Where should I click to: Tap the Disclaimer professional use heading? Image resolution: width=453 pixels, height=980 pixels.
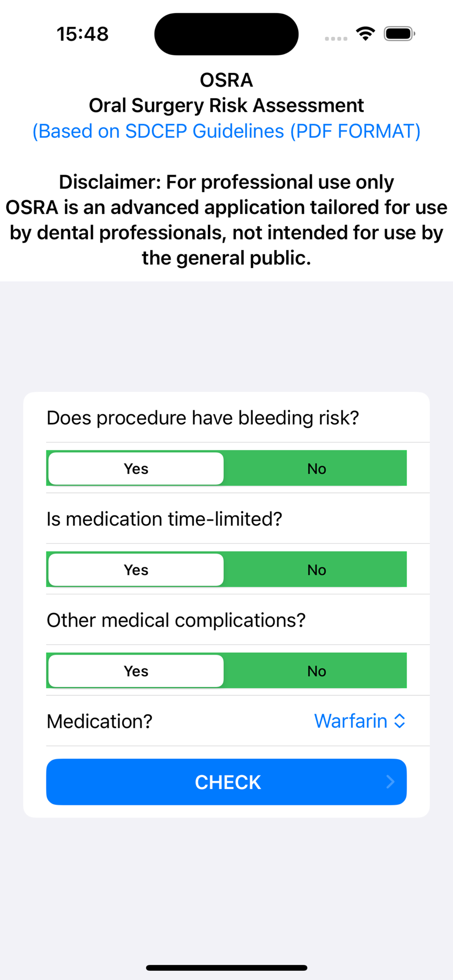pos(226,182)
